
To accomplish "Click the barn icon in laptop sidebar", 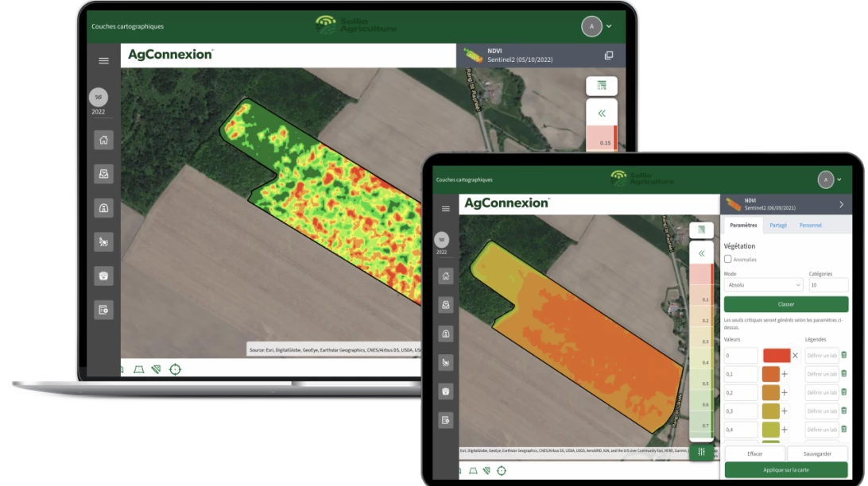I will [103, 208].
